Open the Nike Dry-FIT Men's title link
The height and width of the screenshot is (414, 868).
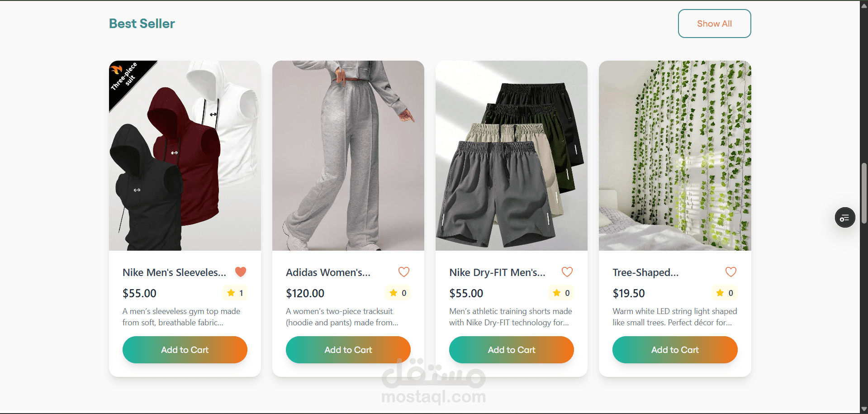(497, 272)
